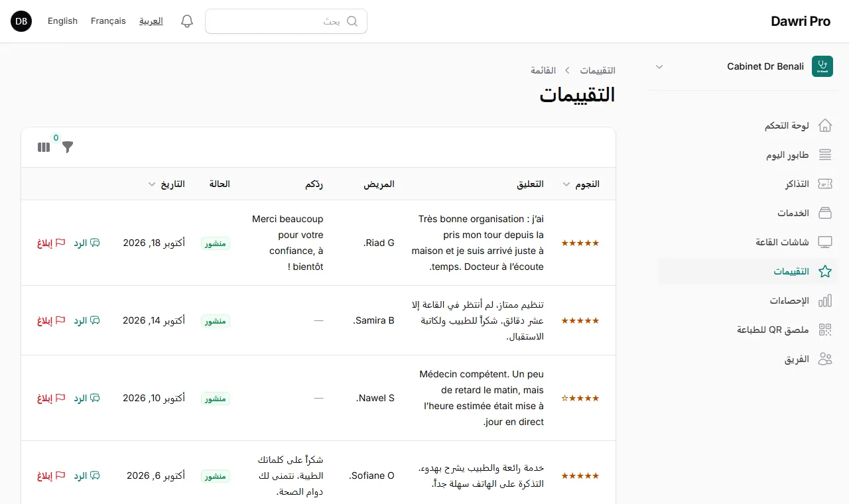Click the star icon beside التقييمات
The height and width of the screenshot is (504, 849).
tap(825, 271)
